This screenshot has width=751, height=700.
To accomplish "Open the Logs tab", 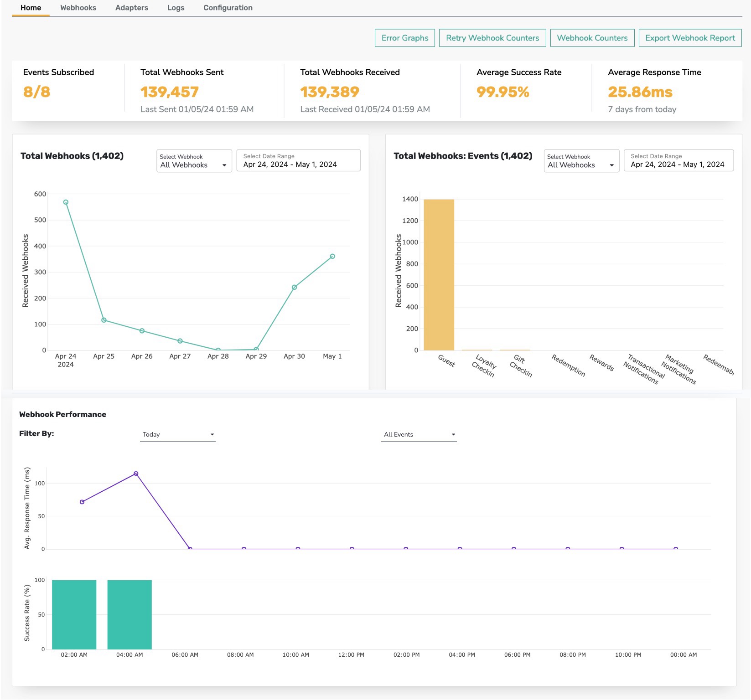I will (176, 8).
